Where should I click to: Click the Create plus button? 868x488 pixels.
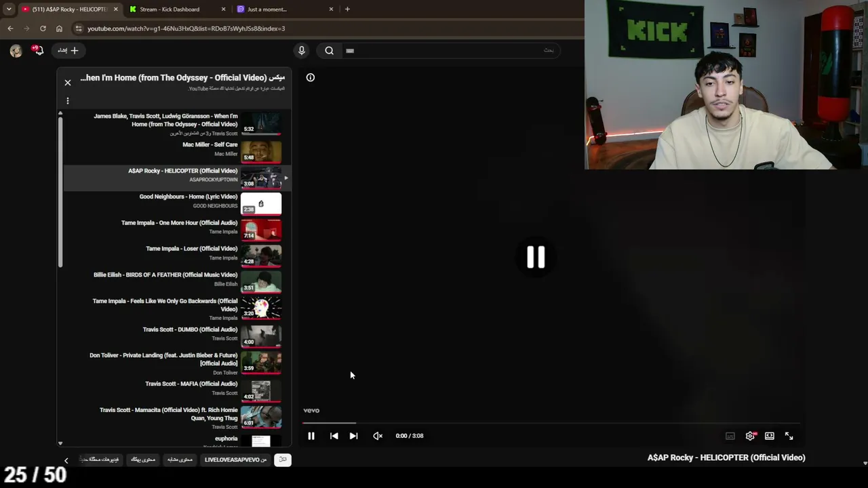(x=67, y=50)
